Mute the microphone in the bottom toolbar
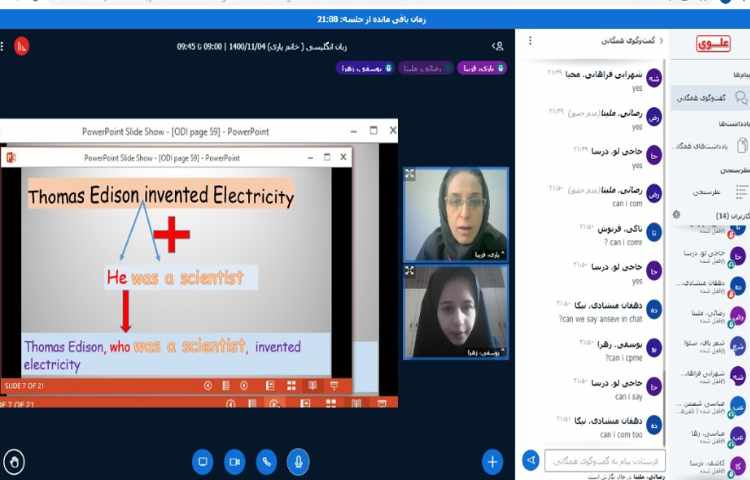 click(297, 461)
